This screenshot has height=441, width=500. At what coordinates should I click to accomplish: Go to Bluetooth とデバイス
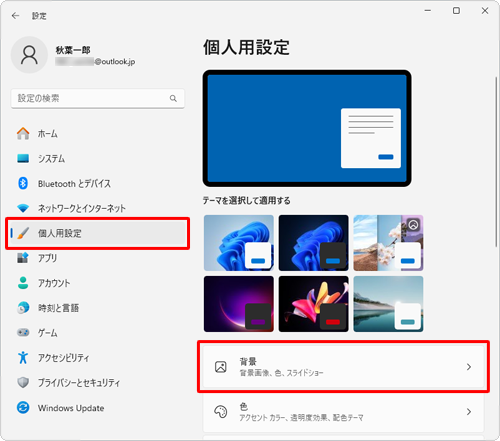pos(98,183)
